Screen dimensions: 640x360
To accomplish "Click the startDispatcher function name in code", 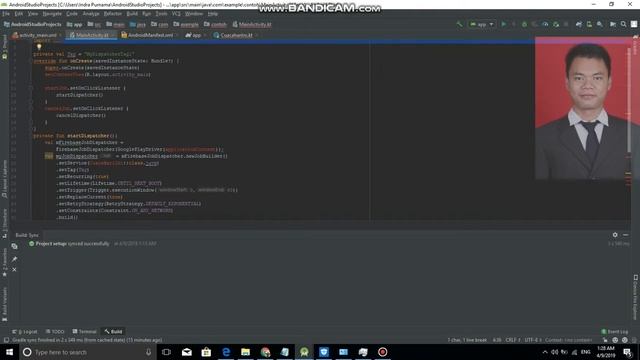I will click(88, 136).
